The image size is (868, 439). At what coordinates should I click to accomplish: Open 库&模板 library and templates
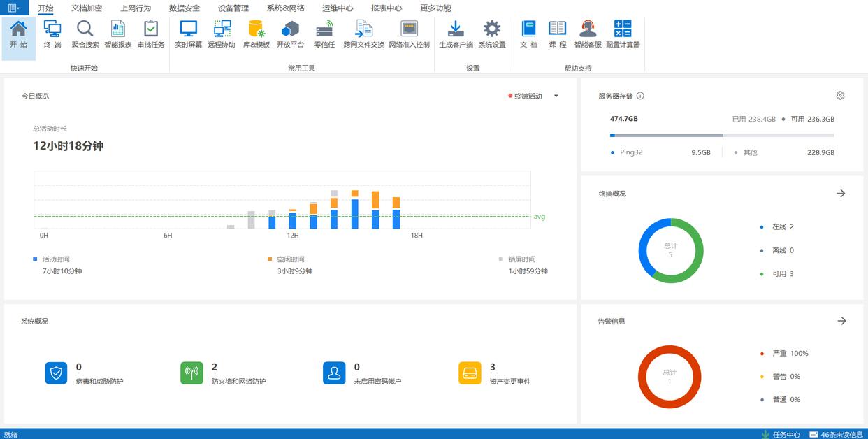tap(256, 34)
